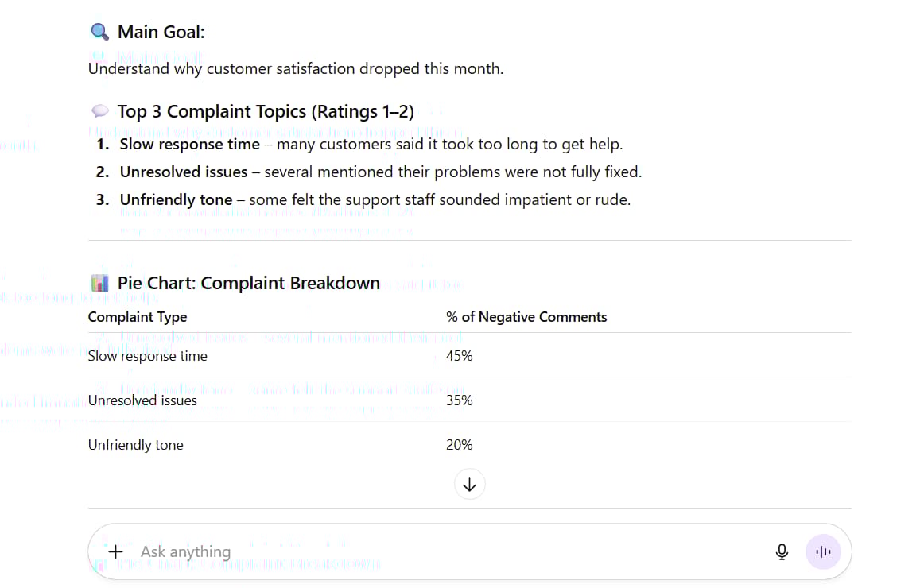Click the Top 3 Complaint Topics heading
This screenshot has width=924, height=588.
(x=266, y=111)
